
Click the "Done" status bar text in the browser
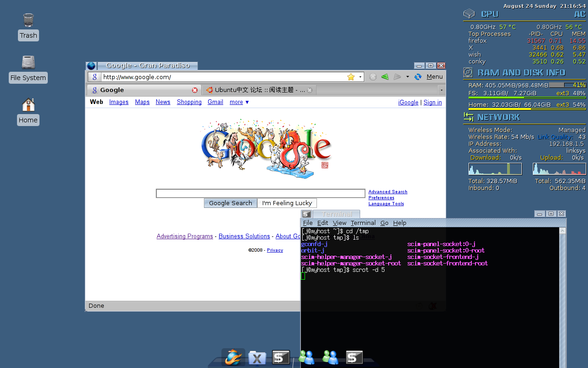(x=96, y=306)
